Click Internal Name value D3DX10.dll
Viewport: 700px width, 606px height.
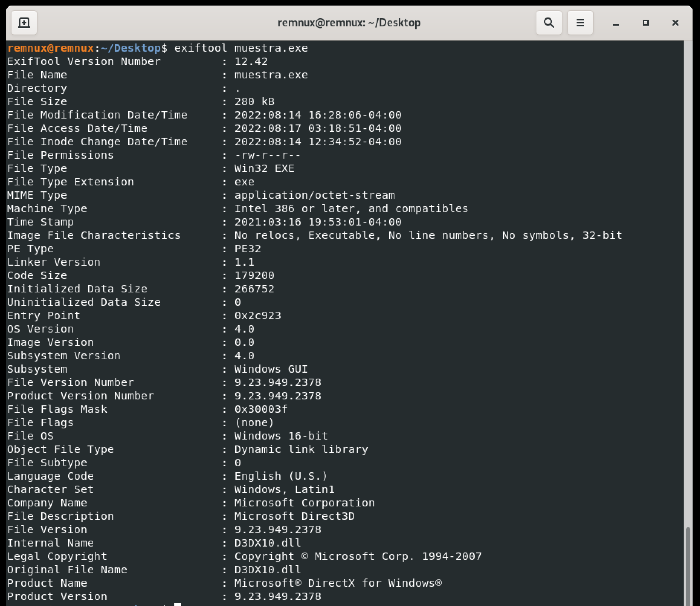(268, 543)
